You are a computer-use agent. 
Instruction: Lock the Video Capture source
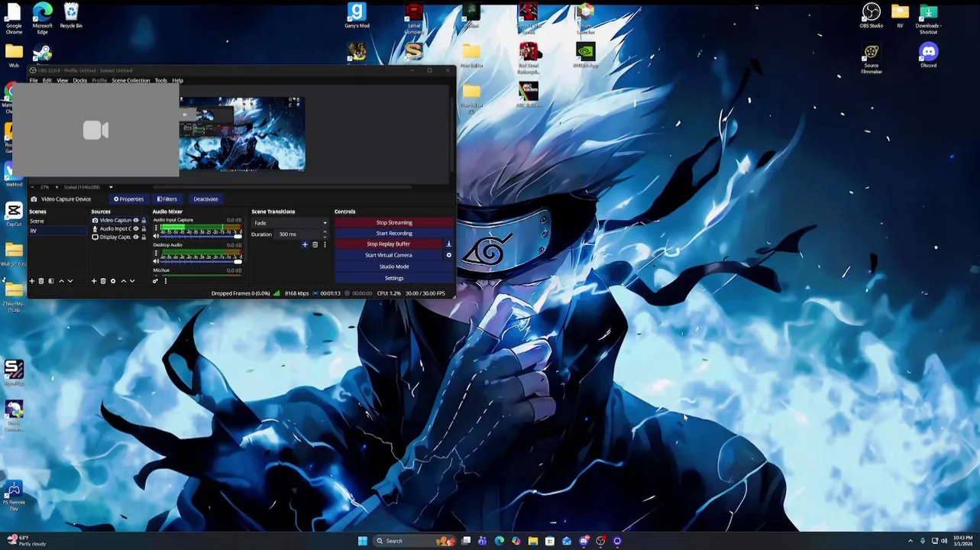click(x=144, y=220)
